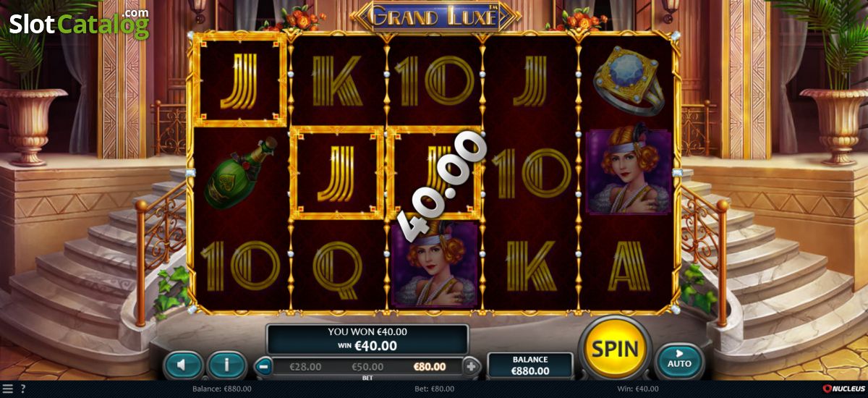Select the €50.00 bet value
The image size is (868, 398).
point(367,367)
